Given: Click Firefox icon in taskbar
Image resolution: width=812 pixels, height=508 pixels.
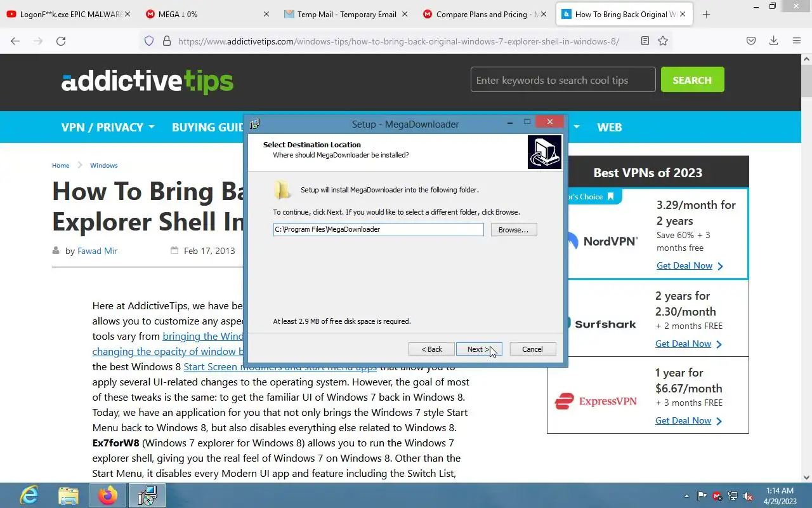Looking at the screenshot, I should 108,495.
